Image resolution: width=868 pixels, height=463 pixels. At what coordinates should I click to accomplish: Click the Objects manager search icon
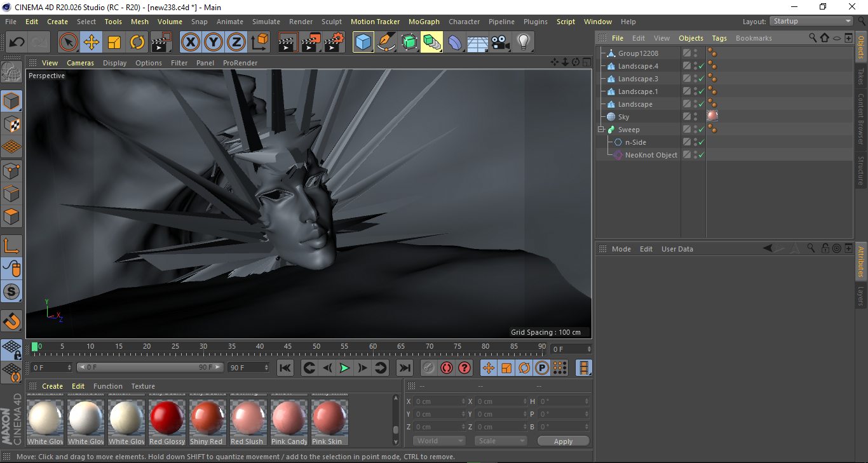point(813,38)
